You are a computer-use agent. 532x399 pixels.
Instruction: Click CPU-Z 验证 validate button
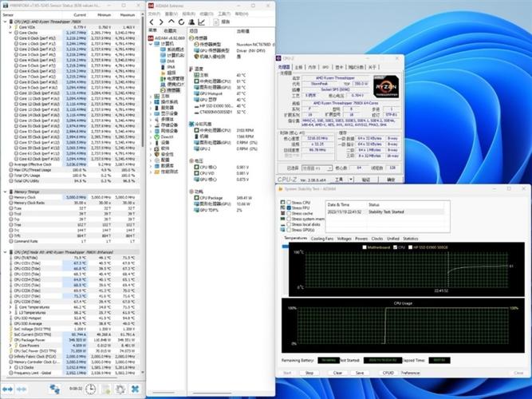(366, 180)
